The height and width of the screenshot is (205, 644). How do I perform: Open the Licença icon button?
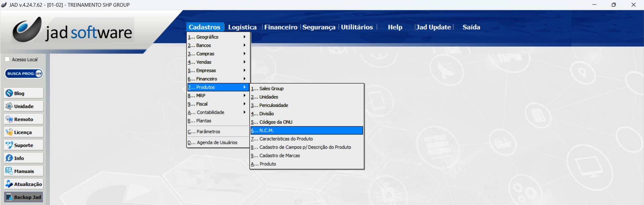[9, 132]
